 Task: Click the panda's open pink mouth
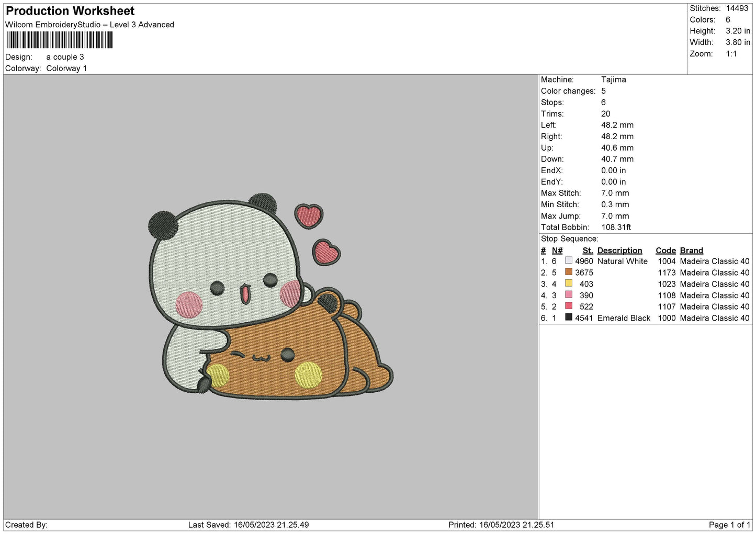pyautogui.click(x=244, y=294)
